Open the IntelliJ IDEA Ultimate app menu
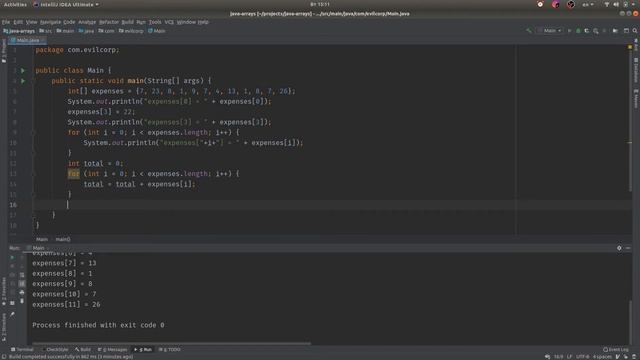 click(66, 4)
